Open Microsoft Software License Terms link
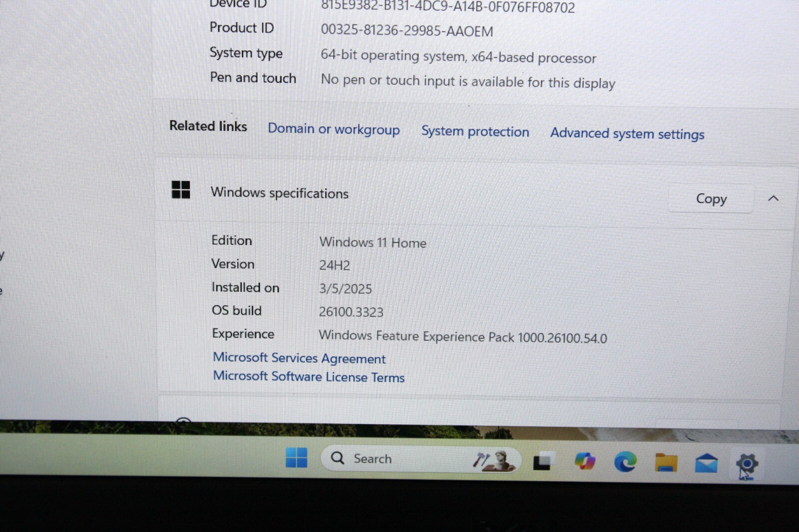The width and height of the screenshot is (799, 532). [x=309, y=376]
